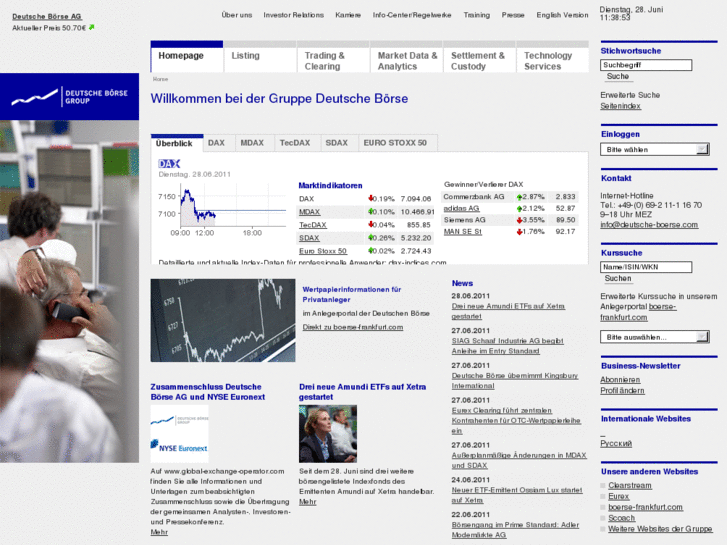The width and height of the screenshot is (727, 545).
Task: Switch to the DAX index tab
Action: click(x=217, y=143)
